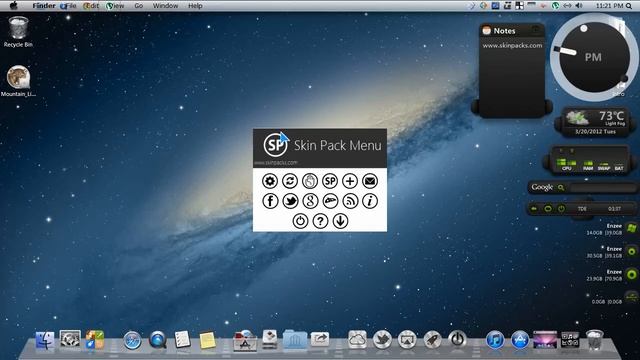This screenshot has width=640, height=360.
Task: Open iCloud icon in dock
Action: click(x=357, y=340)
